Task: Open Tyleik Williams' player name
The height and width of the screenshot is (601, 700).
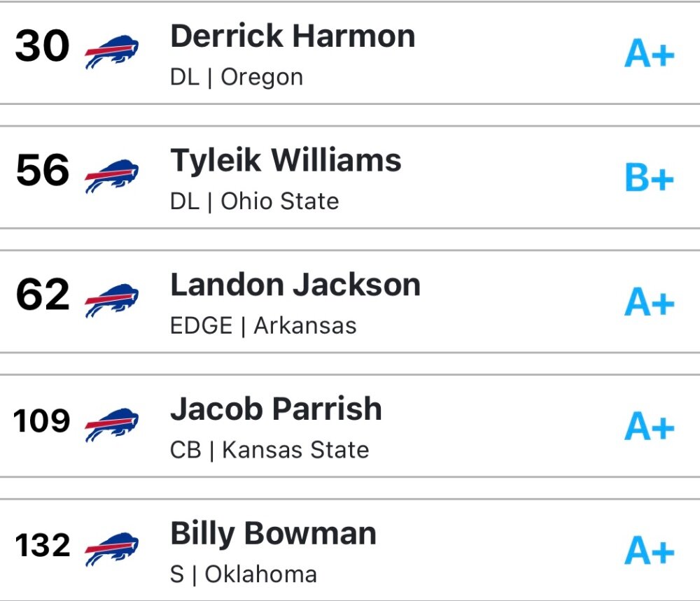Action: 286,161
